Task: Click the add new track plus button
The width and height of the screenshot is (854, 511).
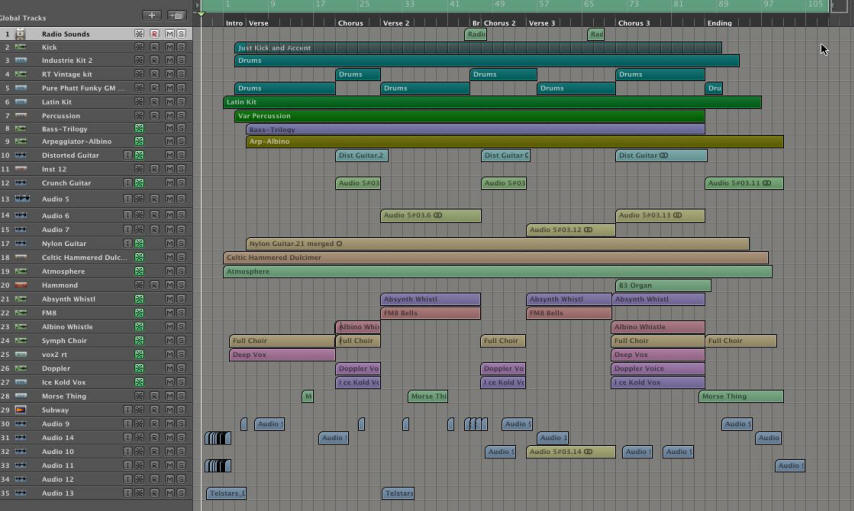Action: (152, 15)
